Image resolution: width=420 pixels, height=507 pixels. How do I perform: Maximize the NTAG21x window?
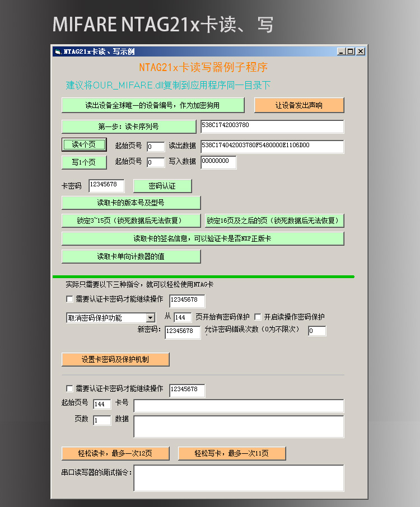(350, 51)
